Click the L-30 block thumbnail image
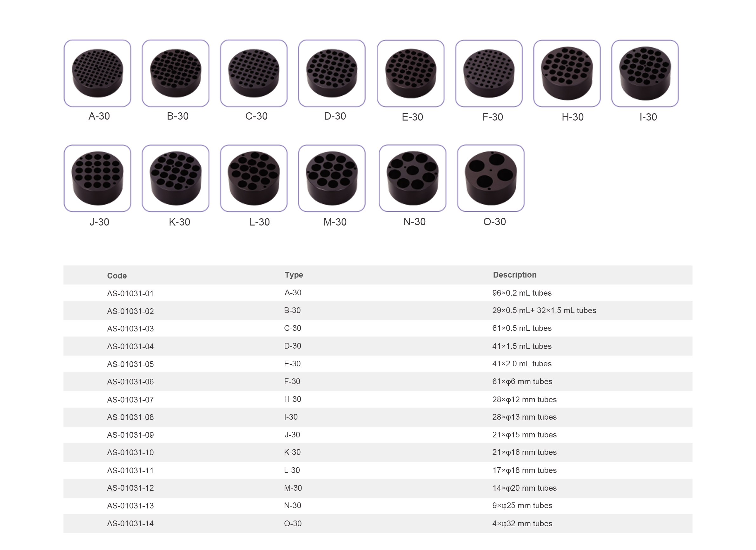 (x=254, y=178)
